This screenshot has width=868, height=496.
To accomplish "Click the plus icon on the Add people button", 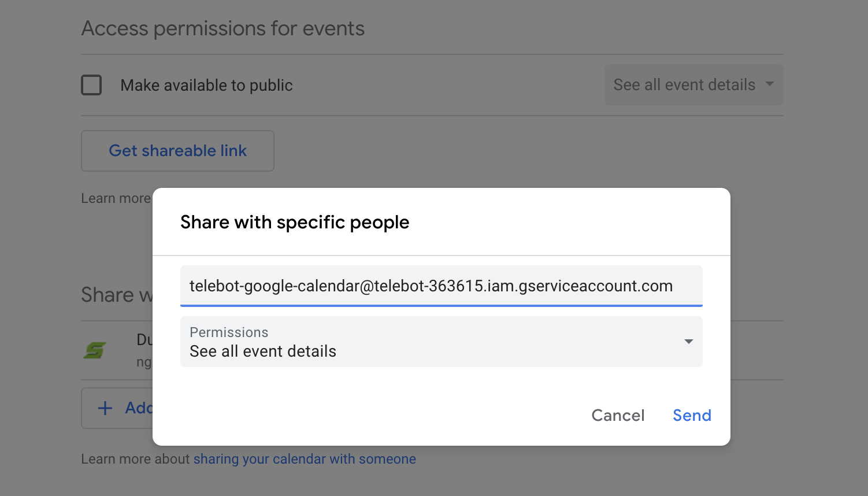I will 105,408.
